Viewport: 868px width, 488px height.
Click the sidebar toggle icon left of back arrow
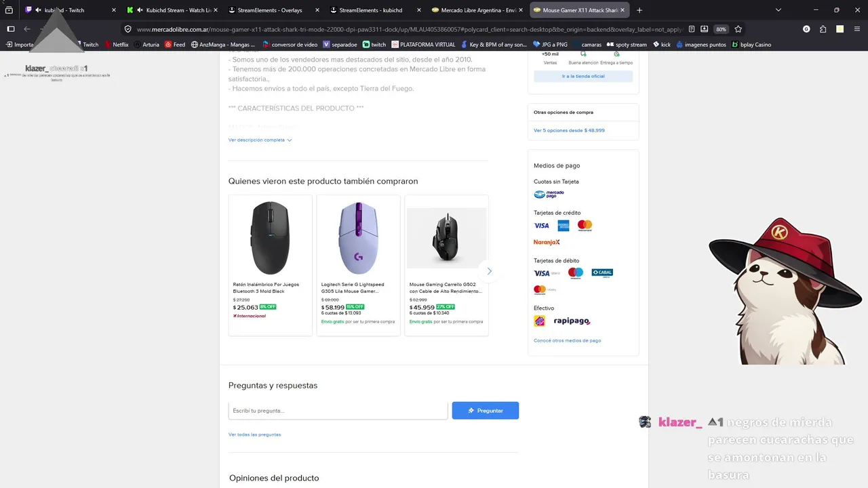[11, 29]
